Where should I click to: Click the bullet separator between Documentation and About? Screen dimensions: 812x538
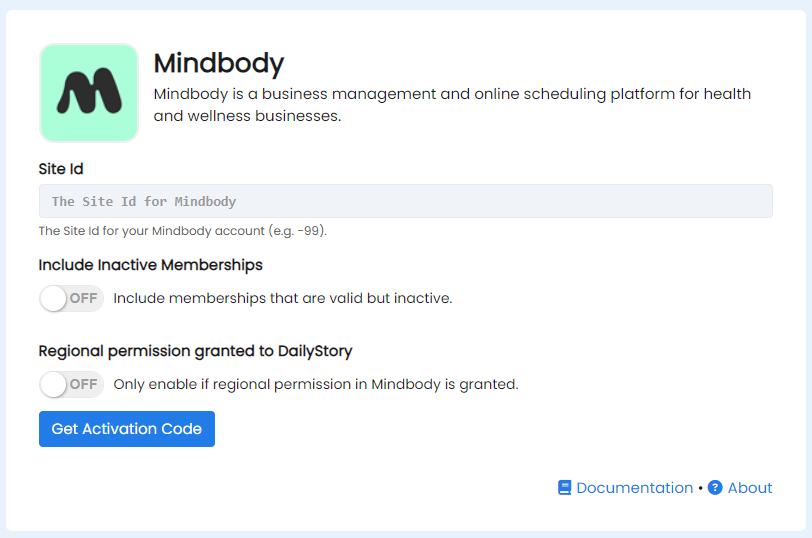(700, 488)
